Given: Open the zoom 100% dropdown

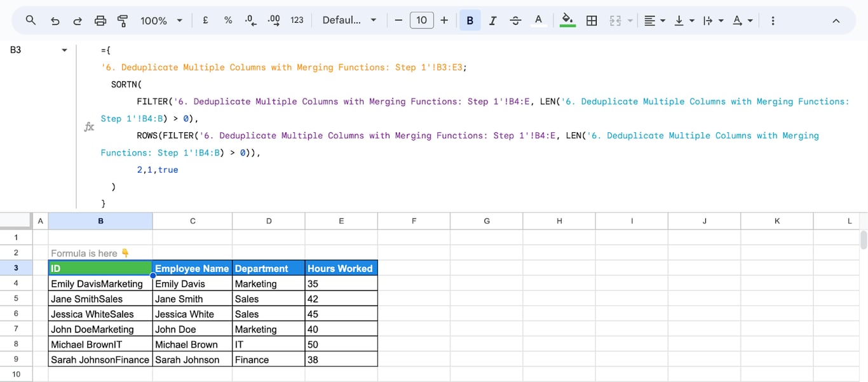Looking at the screenshot, I should (161, 20).
